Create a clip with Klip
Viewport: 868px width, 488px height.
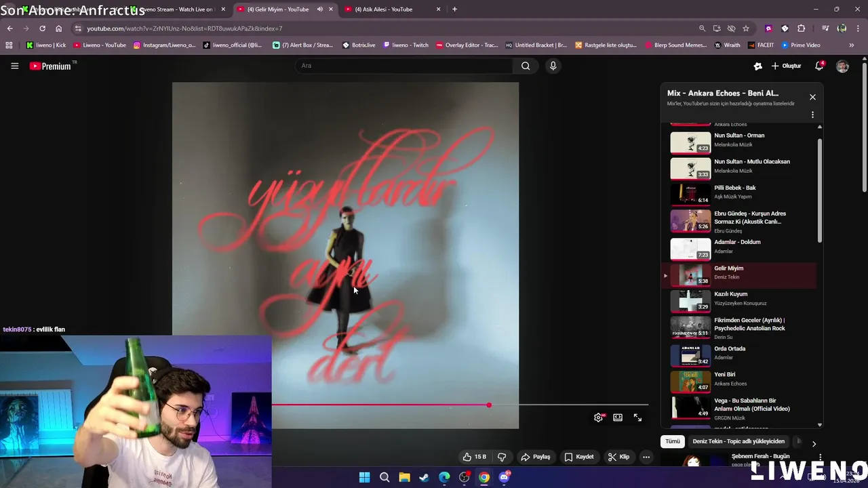(x=619, y=457)
